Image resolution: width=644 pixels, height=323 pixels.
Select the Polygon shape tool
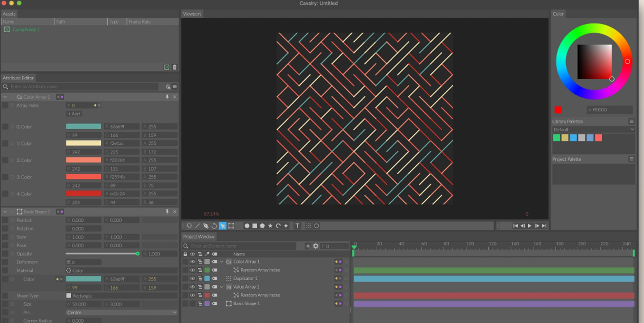pos(262,226)
